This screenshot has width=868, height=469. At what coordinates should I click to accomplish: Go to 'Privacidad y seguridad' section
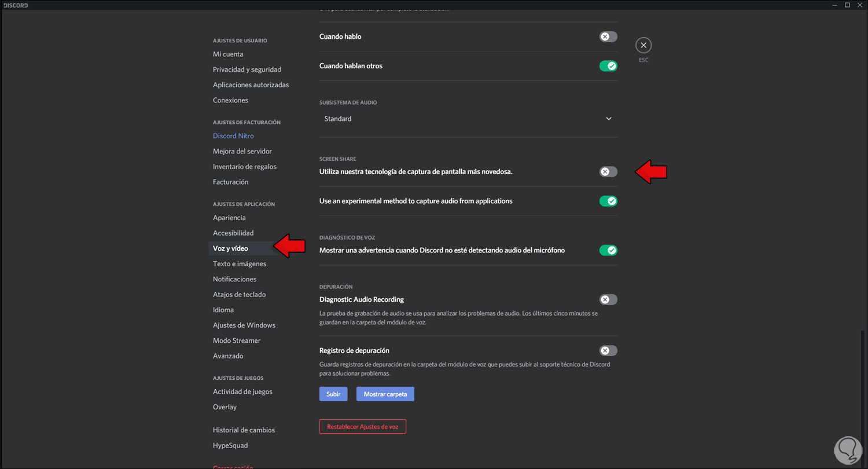pyautogui.click(x=247, y=69)
